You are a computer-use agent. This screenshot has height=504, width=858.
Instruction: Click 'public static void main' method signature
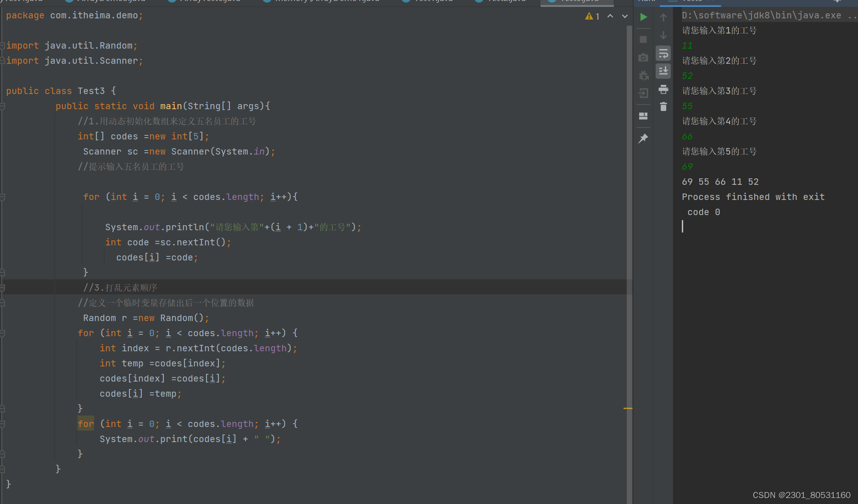click(x=163, y=106)
